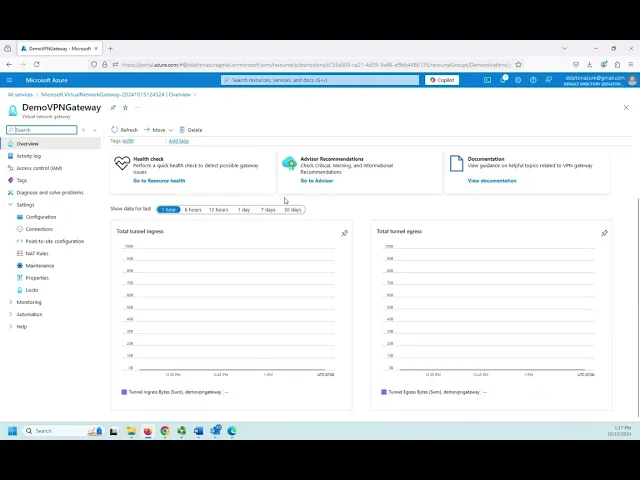
Task: Focus the resource menu Search box
Action: tap(42, 130)
